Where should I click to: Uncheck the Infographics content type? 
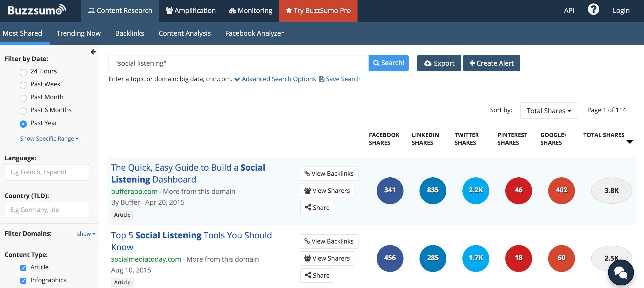(x=23, y=281)
